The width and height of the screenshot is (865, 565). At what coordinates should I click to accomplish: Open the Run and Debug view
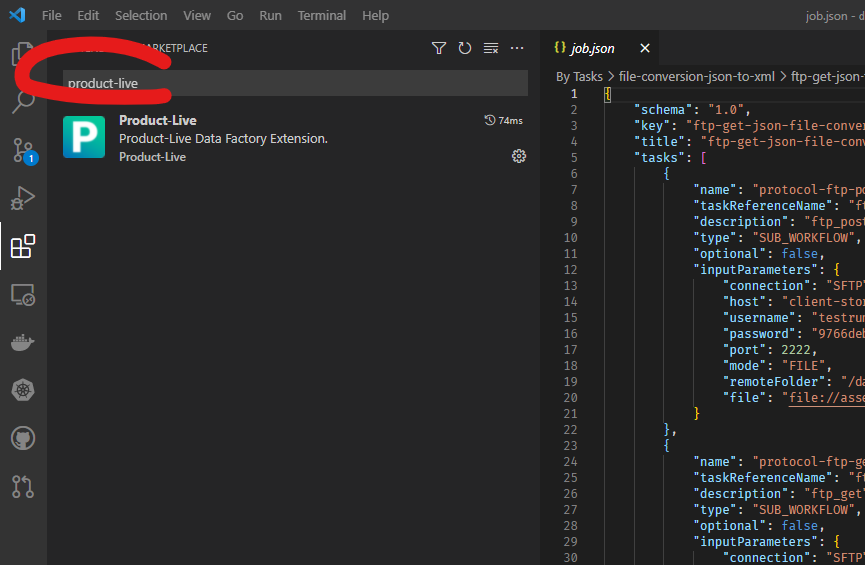pyautogui.click(x=22, y=199)
